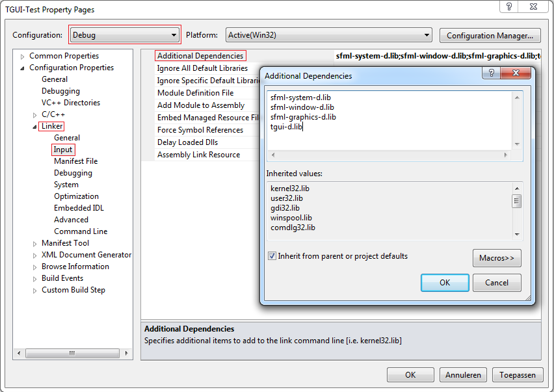
Task: Confirm Additional Dependencies dialog with OK
Action: 445,283
